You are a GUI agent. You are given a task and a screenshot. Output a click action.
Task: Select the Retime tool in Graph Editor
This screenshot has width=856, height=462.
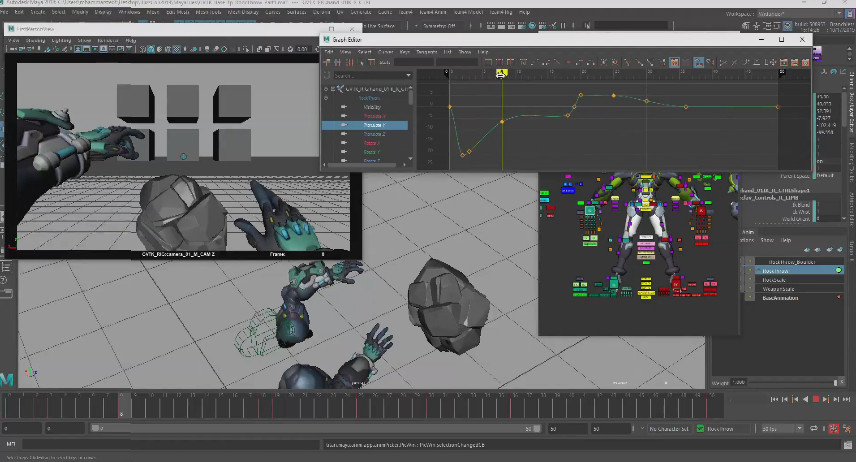coord(371,62)
